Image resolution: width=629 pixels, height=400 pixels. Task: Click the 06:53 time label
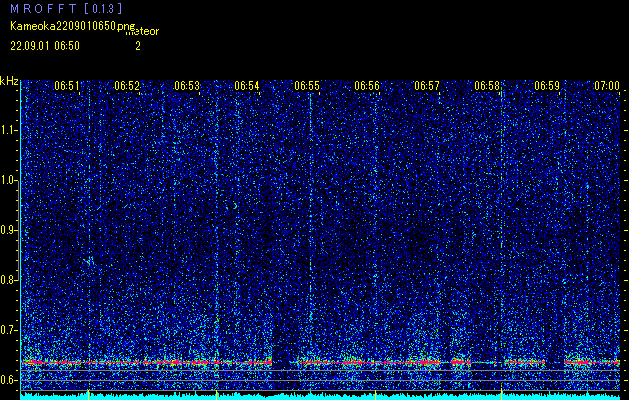coord(187,85)
